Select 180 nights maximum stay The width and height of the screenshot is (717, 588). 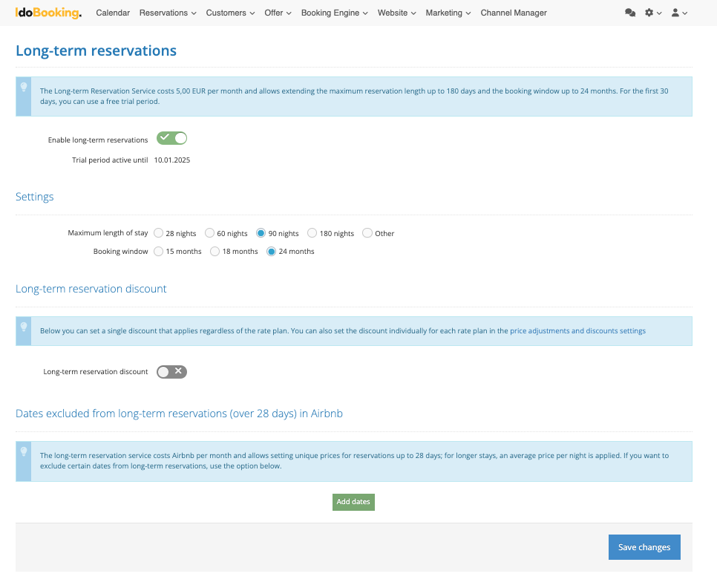312,233
